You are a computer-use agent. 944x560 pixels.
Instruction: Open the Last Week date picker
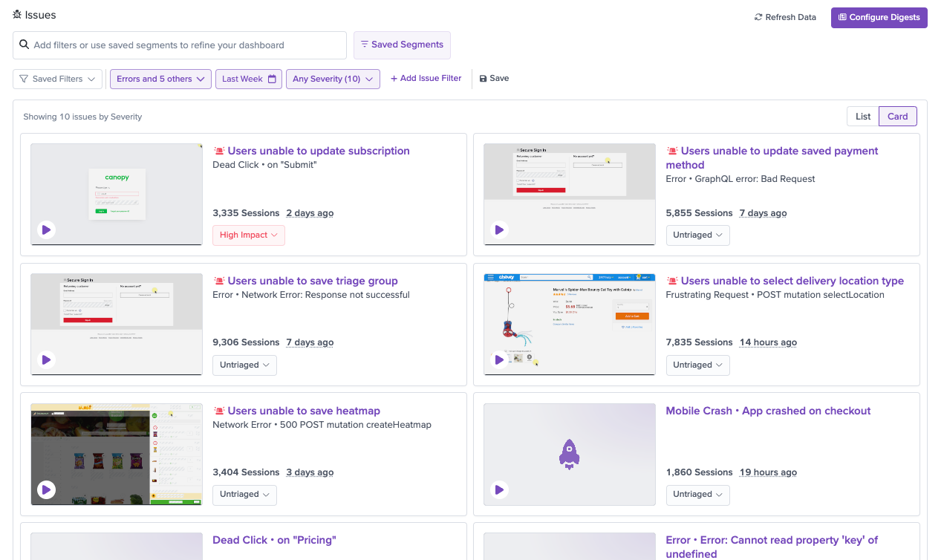[x=249, y=79]
